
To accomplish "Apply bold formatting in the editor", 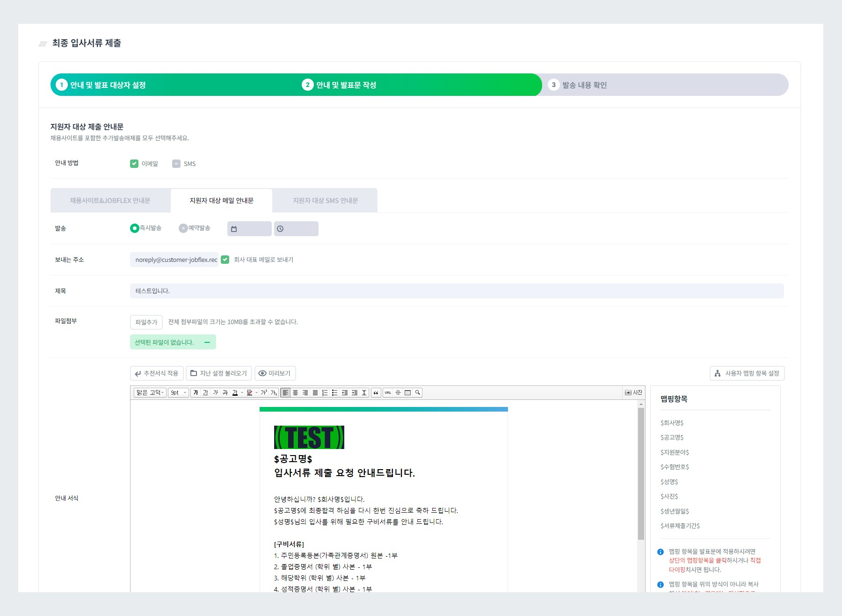I will point(196,392).
